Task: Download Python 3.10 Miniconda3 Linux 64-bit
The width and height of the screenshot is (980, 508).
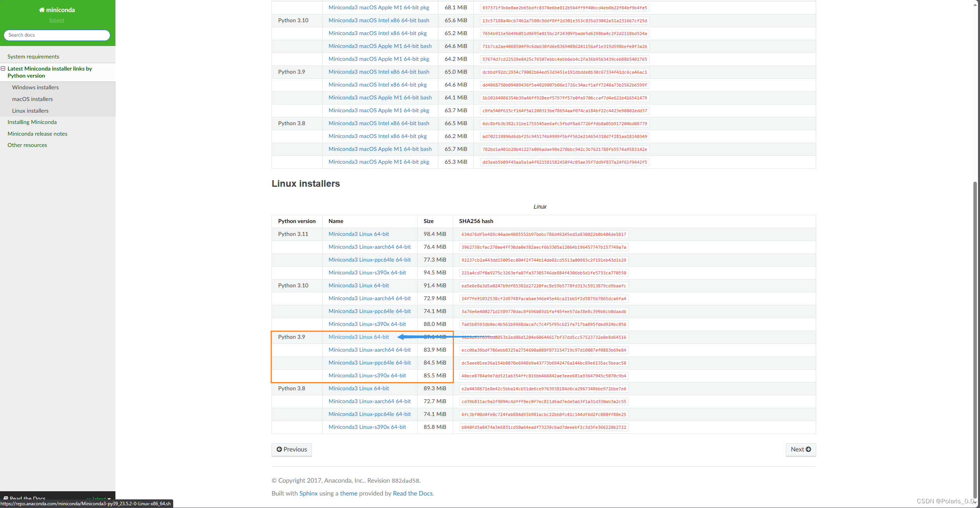Action: [359, 285]
